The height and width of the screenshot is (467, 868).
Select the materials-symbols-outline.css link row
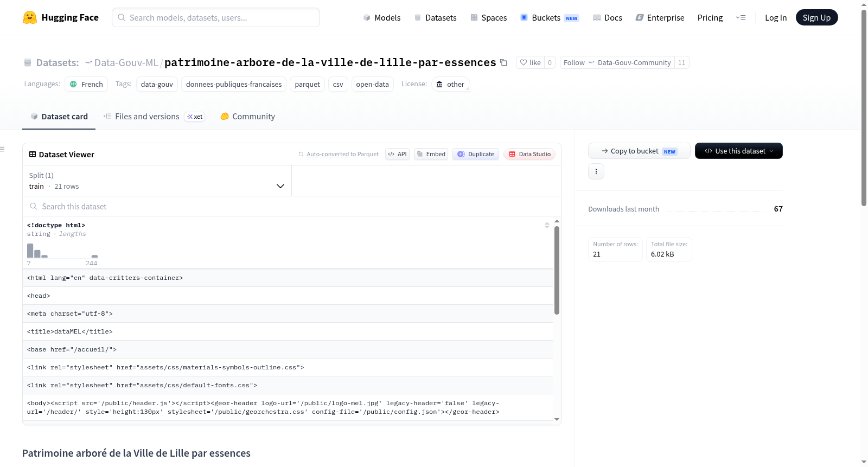(x=288, y=367)
